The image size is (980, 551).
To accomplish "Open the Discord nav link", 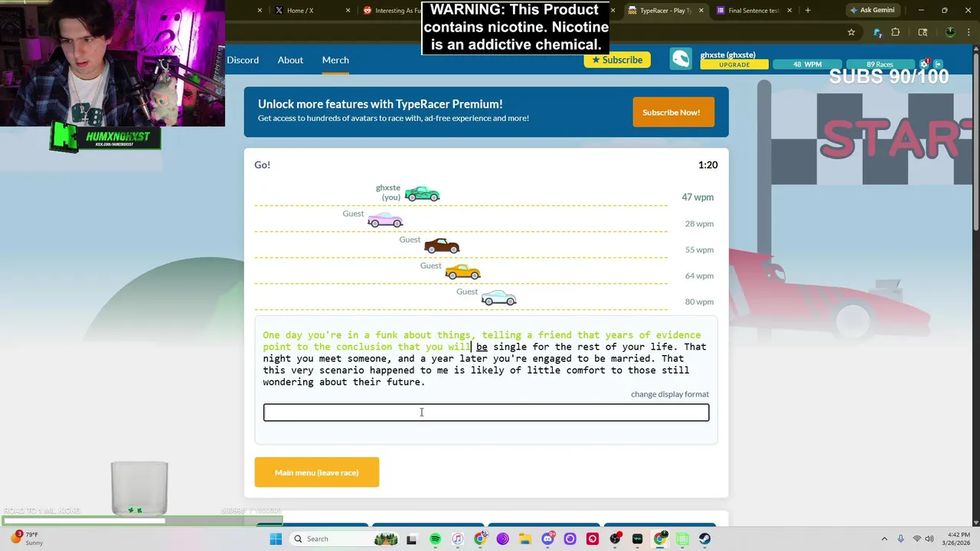I will [243, 60].
